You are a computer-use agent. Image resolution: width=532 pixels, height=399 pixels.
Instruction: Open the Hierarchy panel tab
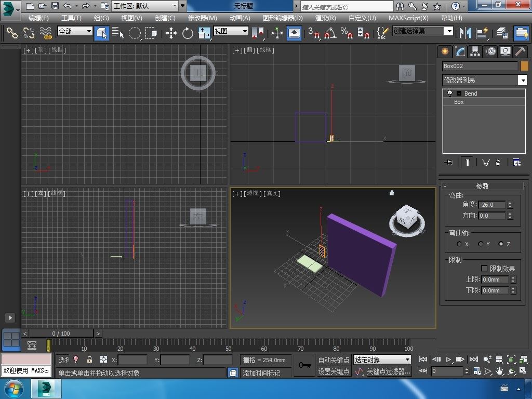475,51
